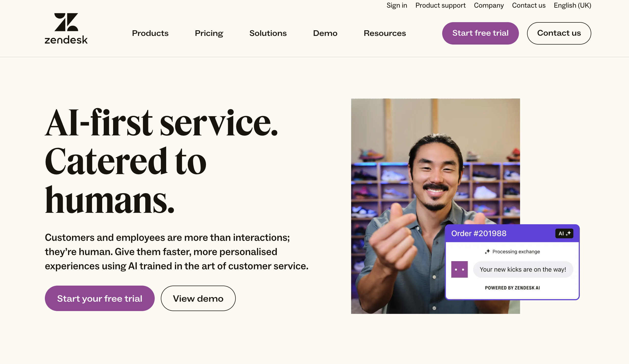Click Start free trial button

tap(480, 33)
